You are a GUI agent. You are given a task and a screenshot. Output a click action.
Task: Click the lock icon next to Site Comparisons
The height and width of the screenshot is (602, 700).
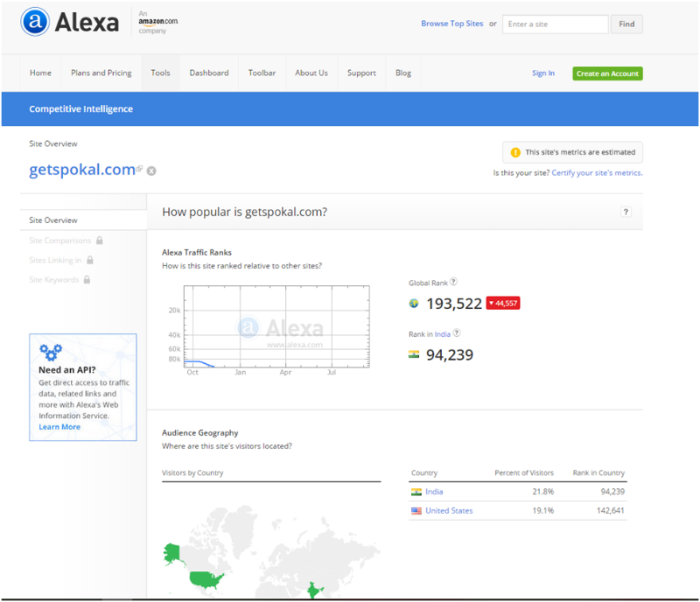(x=100, y=241)
